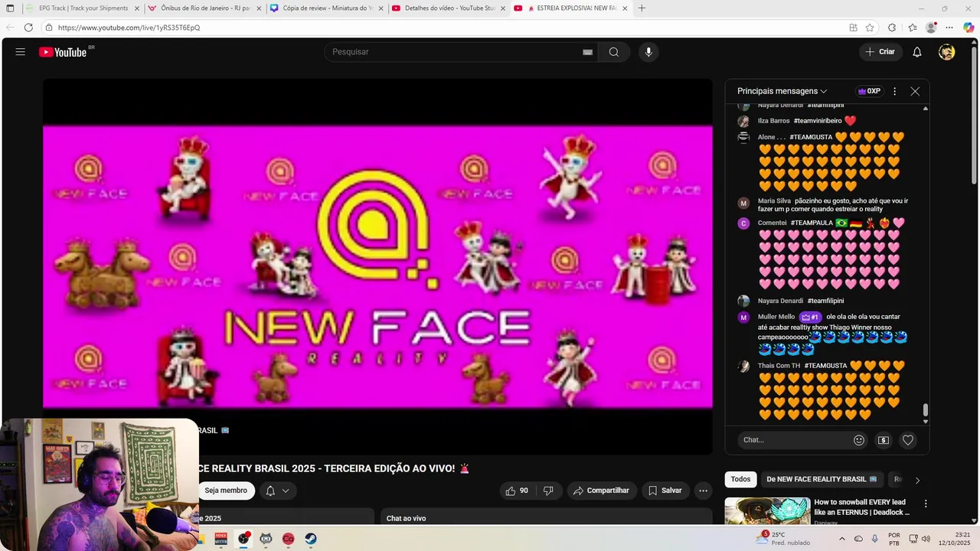Open Edge tab actions menu
The image size is (980, 551).
(x=10, y=8)
